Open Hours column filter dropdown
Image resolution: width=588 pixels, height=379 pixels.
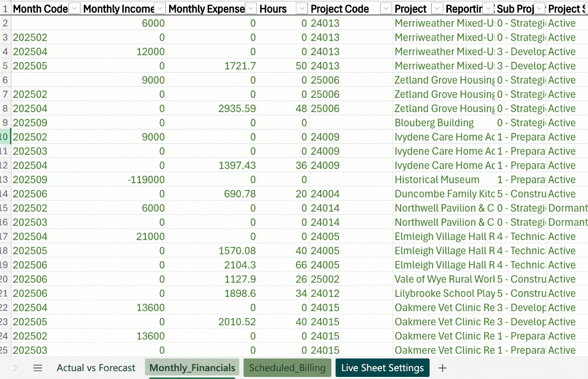302,8
